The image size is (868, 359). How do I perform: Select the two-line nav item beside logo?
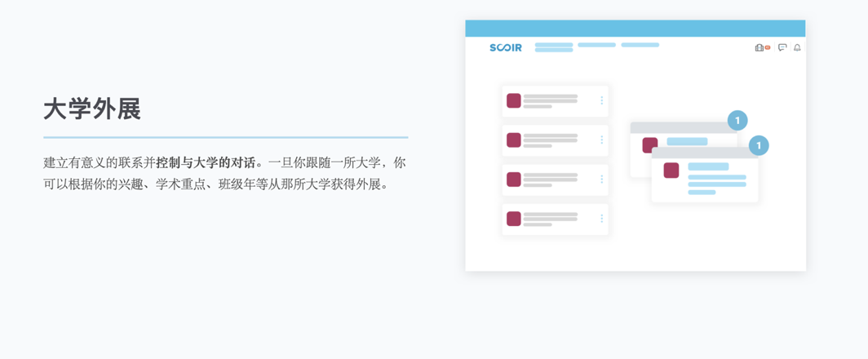point(554,47)
